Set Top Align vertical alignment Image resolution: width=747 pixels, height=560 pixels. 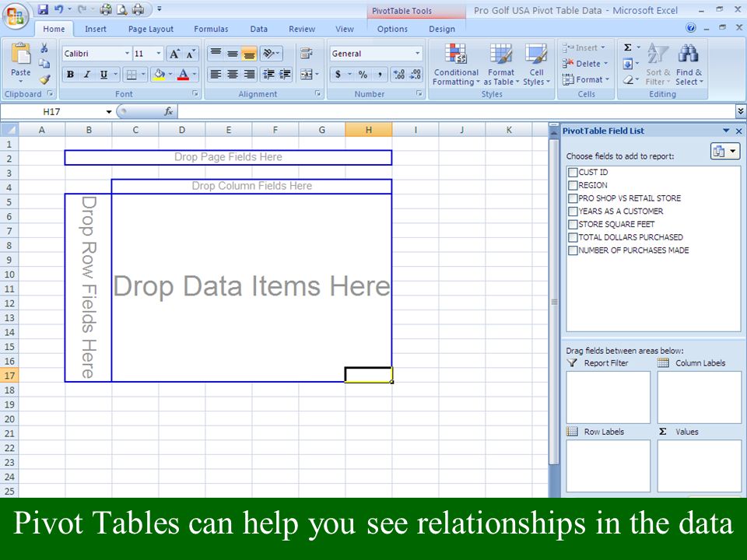click(216, 54)
